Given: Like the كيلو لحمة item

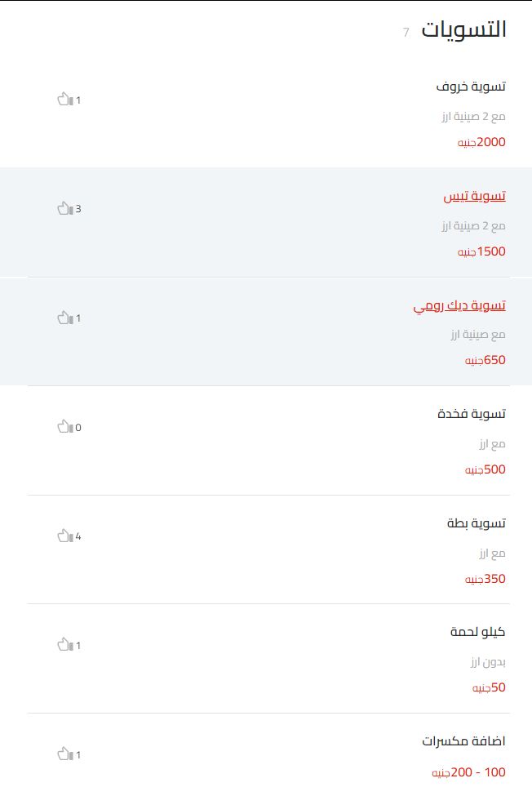Looking at the screenshot, I should [64, 644].
